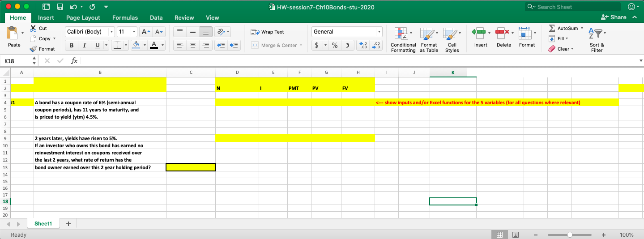Screen dimensions: 644x239
Task: Apply fill color paint bucket
Action: tap(137, 45)
